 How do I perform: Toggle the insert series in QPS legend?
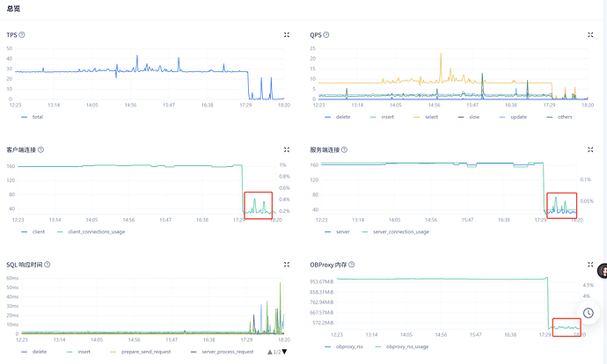tap(382, 117)
